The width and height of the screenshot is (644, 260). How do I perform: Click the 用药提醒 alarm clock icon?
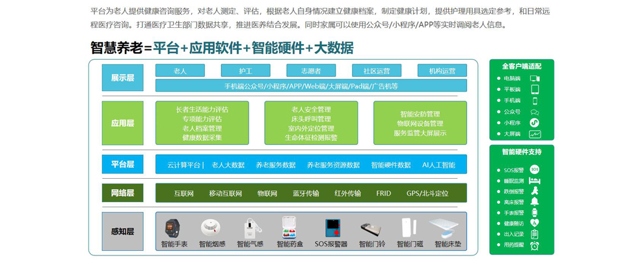tap(534, 245)
